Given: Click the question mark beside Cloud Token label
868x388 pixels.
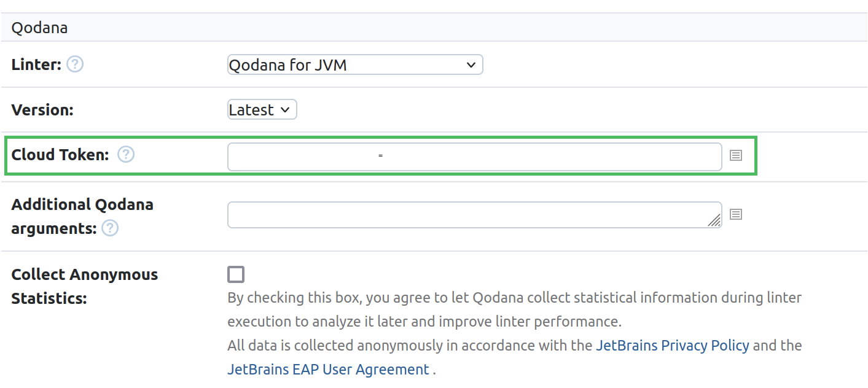Looking at the screenshot, I should pos(125,155).
